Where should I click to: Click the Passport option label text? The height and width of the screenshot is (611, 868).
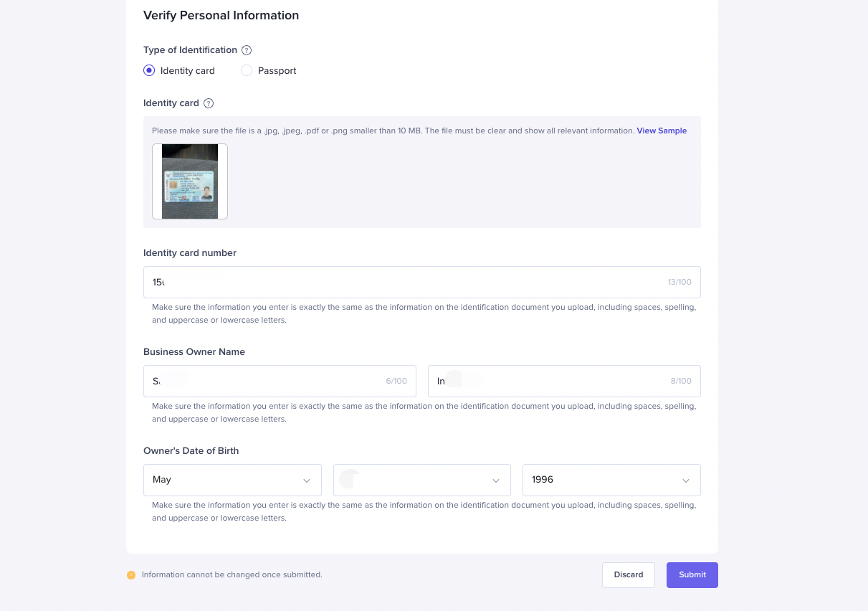(277, 71)
